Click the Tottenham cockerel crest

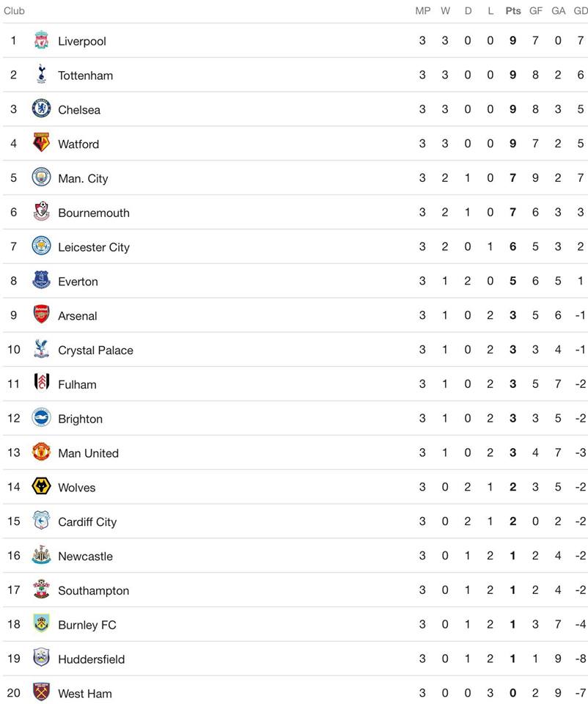click(41, 75)
